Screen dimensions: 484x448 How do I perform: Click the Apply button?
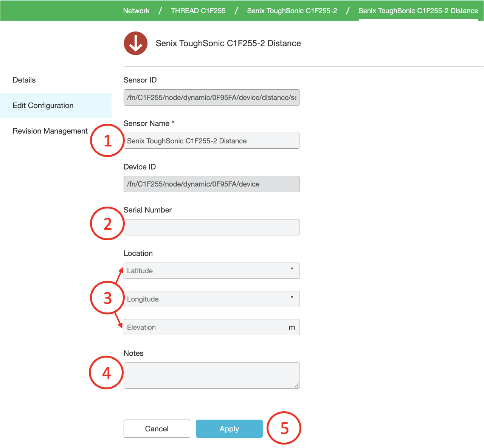tap(229, 429)
